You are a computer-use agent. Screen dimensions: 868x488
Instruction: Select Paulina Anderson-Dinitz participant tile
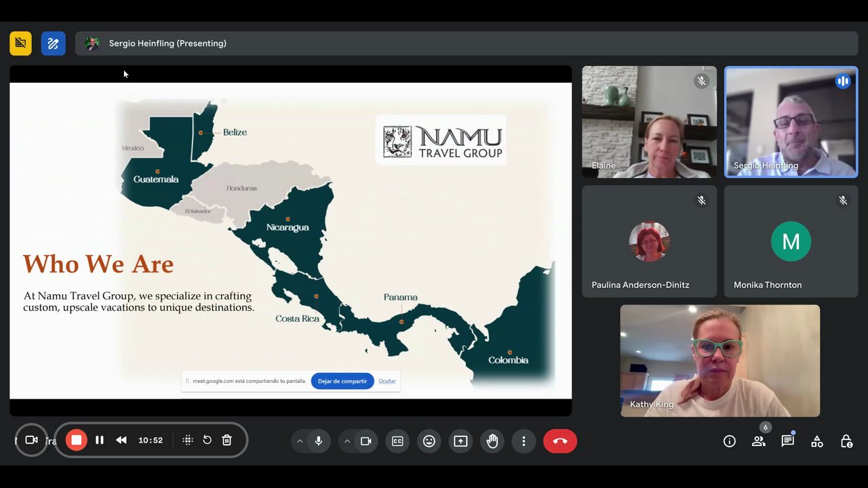[x=649, y=241]
